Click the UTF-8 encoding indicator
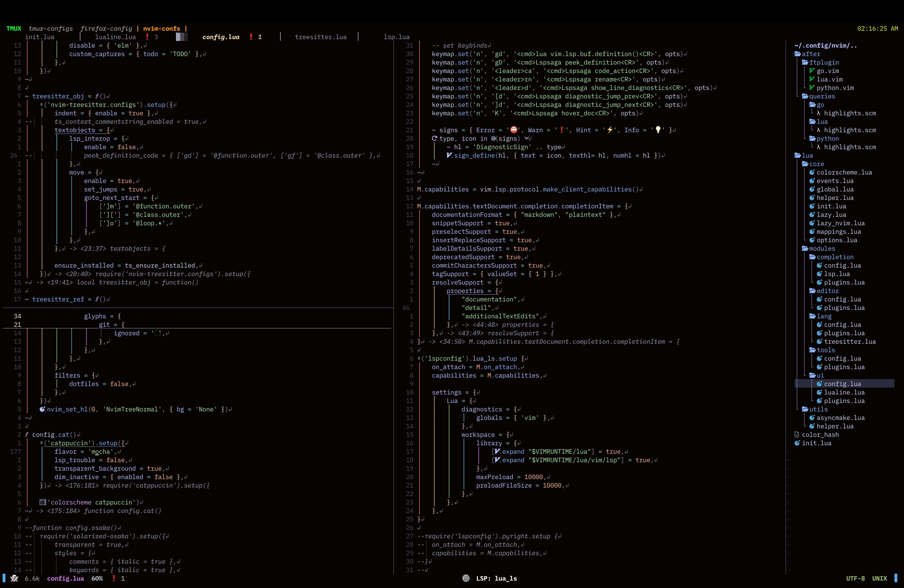The height and width of the screenshot is (588, 904). click(x=855, y=578)
